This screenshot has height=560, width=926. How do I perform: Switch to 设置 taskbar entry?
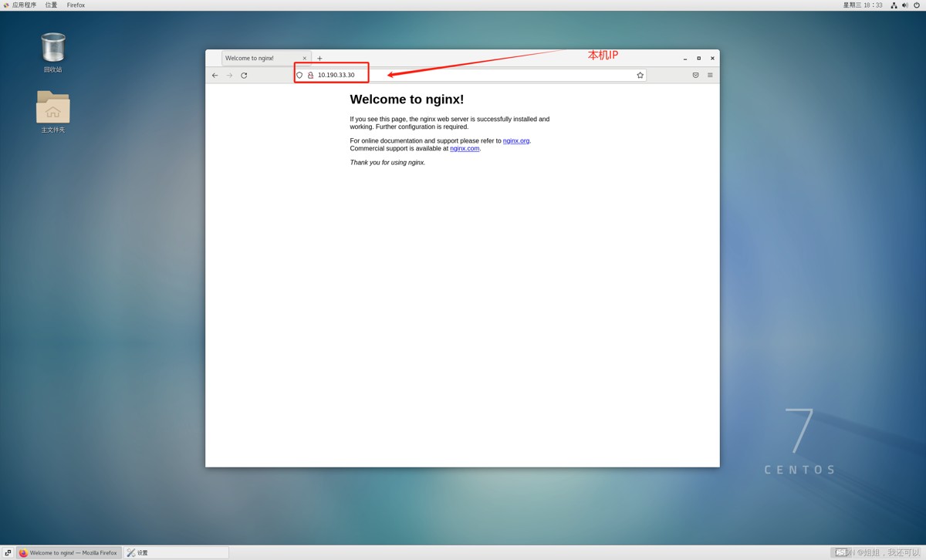point(177,553)
